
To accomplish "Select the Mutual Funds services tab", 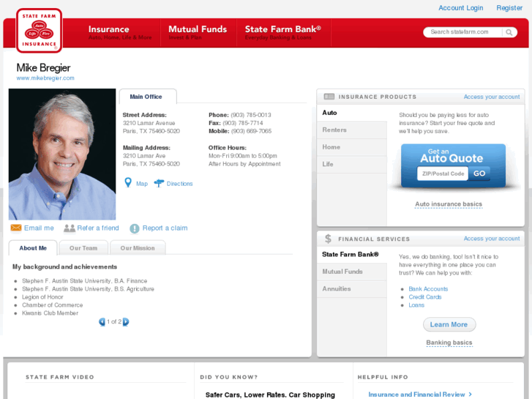I will click(x=352, y=272).
